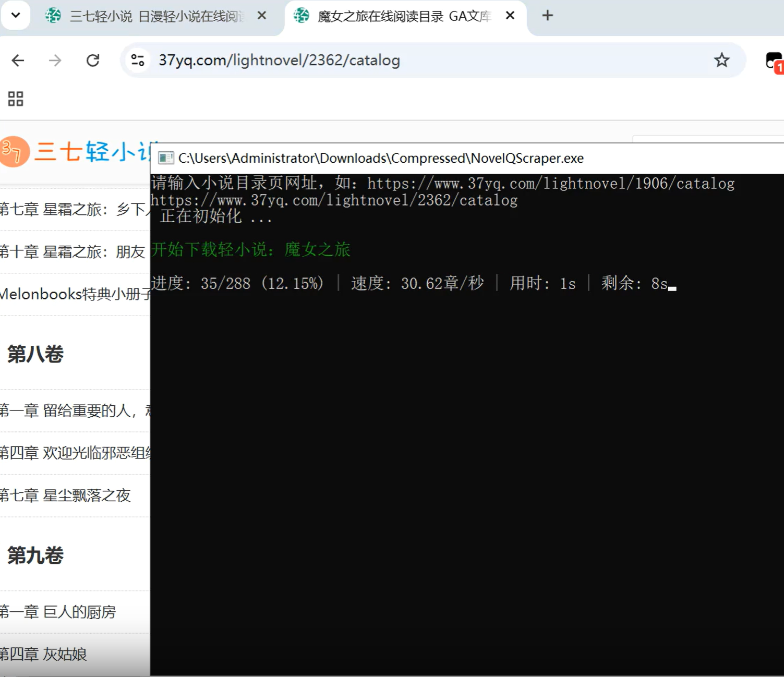Click the address bar URL 37yq.com

pos(279,61)
